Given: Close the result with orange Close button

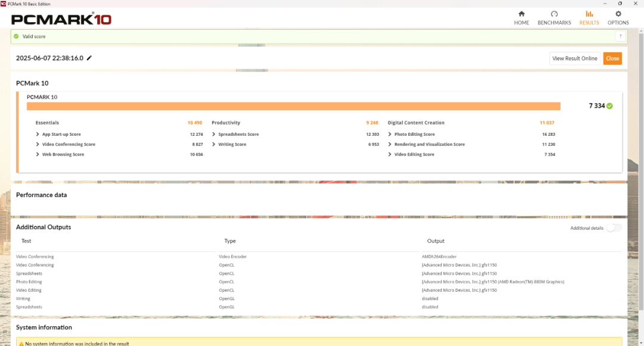Looking at the screenshot, I should coord(612,58).
